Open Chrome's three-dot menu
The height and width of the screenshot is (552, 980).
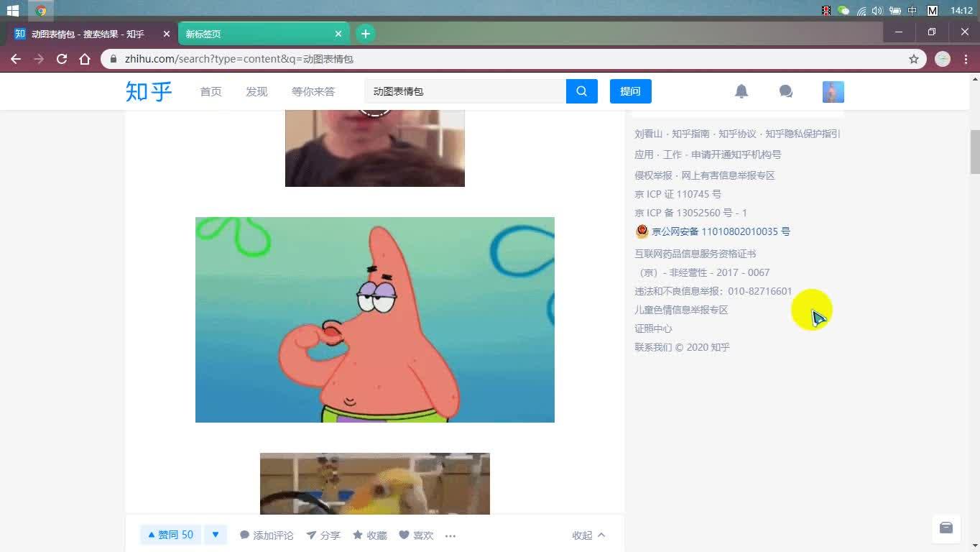point(965,59)
